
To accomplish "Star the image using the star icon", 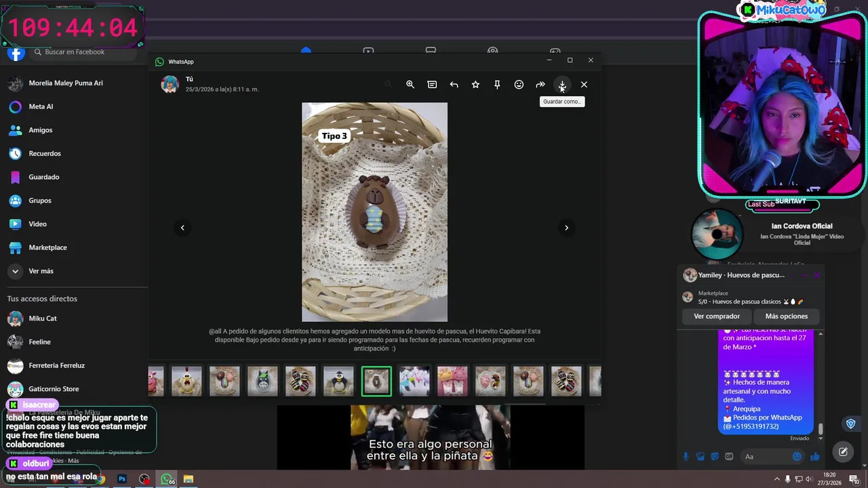I will (475, 85).
